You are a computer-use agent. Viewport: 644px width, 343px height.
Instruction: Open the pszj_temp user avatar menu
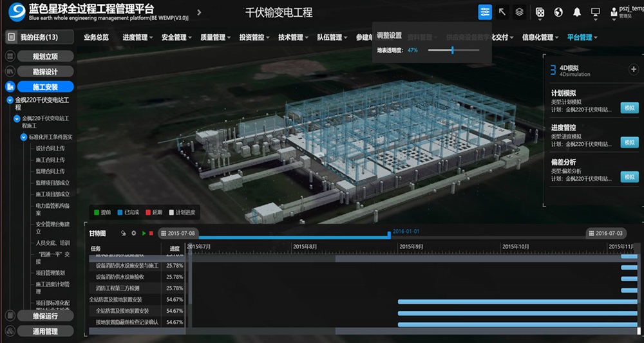612,12
